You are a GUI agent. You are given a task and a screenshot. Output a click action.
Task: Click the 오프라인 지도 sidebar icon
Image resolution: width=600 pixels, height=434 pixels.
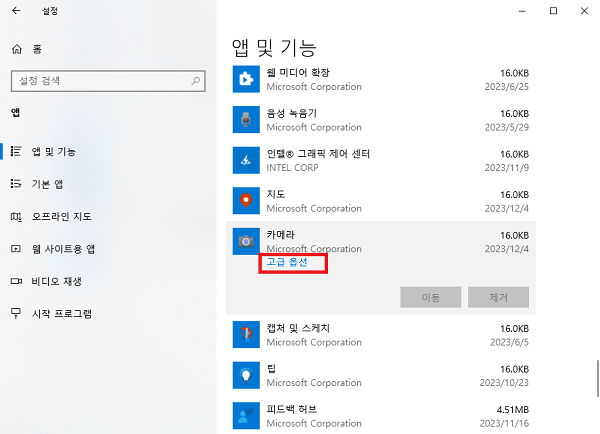(16, 217)
